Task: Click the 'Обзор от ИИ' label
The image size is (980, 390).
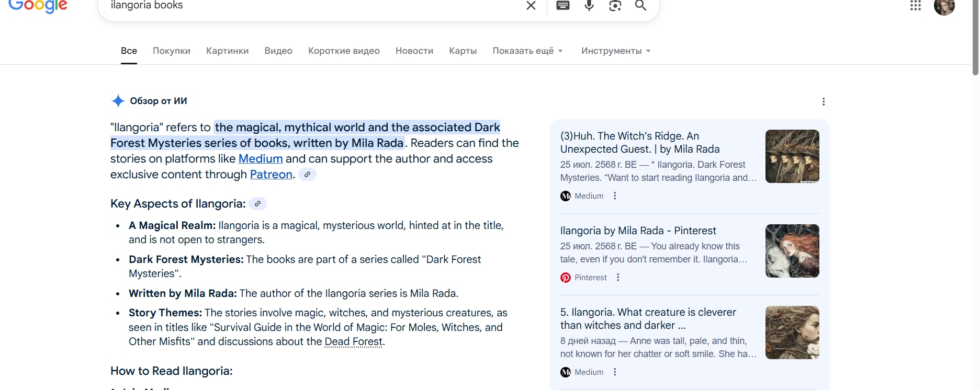Action: coord(159,101)
